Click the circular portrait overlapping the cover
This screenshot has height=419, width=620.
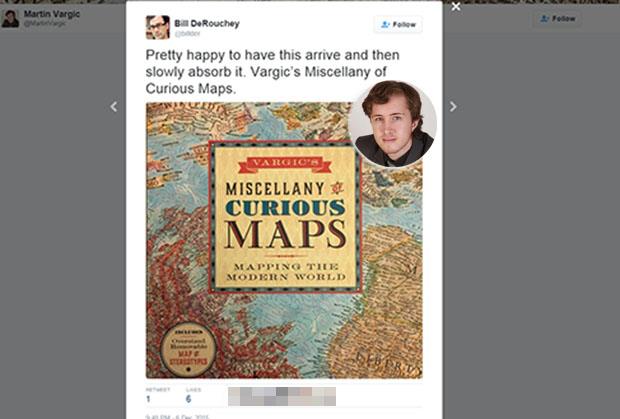tap(393, 124)
